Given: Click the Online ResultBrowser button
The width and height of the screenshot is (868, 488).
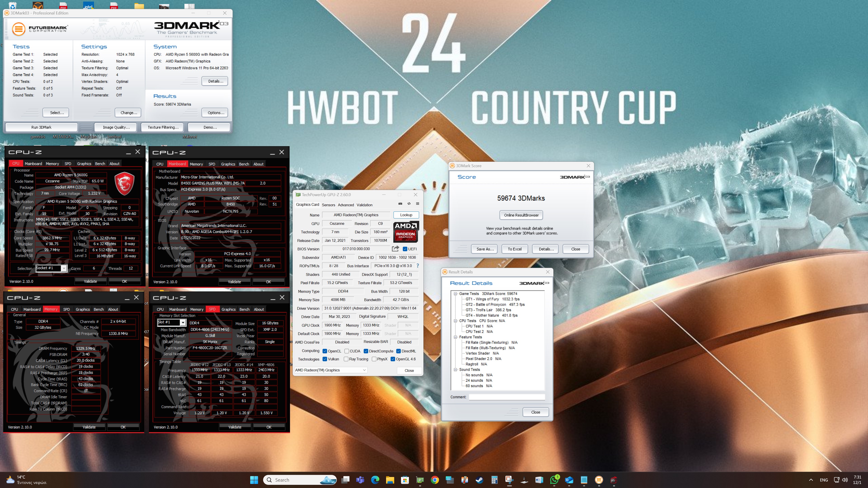Looking at the screenshot, I should tap(521, 215).
